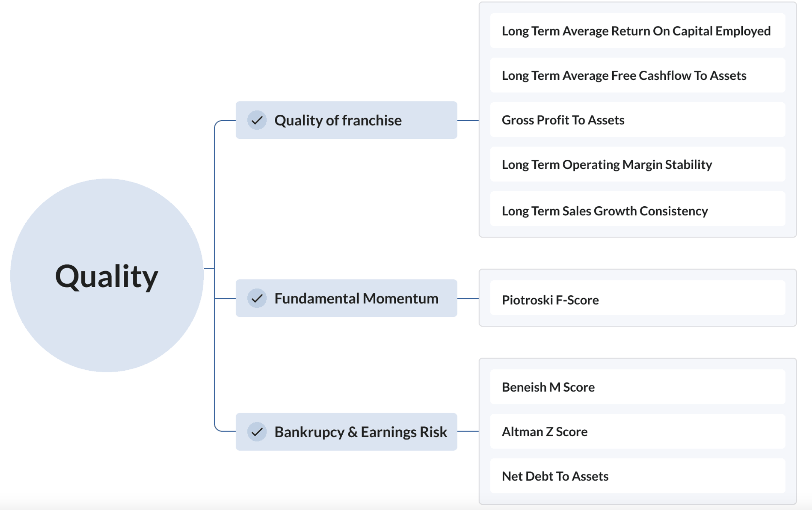Viewport: 812px width, 510px height.
Task: Toggle the Quality of franchise checkmark
Action: pos(257,120)
